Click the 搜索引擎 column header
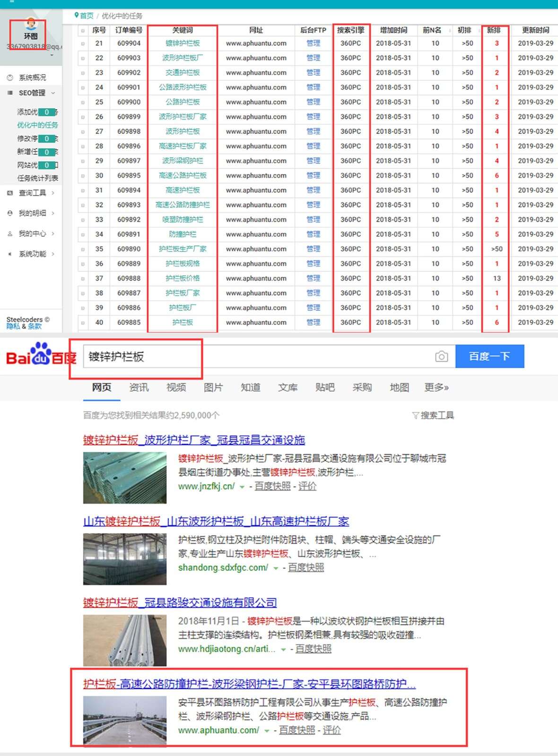 351,30
